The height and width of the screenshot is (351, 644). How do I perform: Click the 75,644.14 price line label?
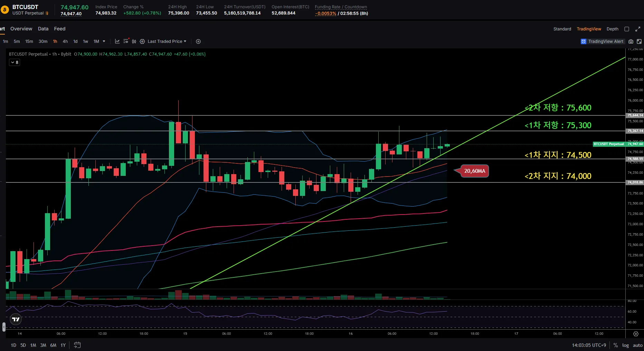pyautogui.click(x=635, y=115)
